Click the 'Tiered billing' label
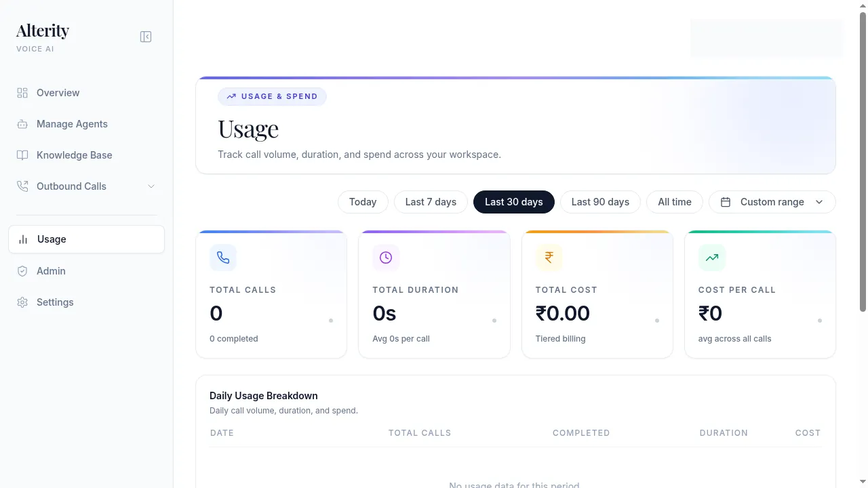The image size is (868, 488). click(560, 339)
